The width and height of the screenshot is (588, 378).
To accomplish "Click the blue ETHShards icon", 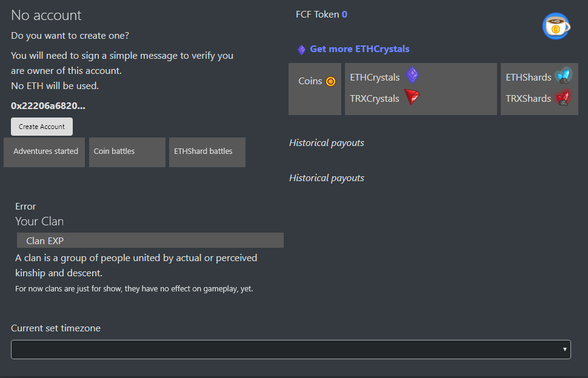I will (x=563, y=76).
